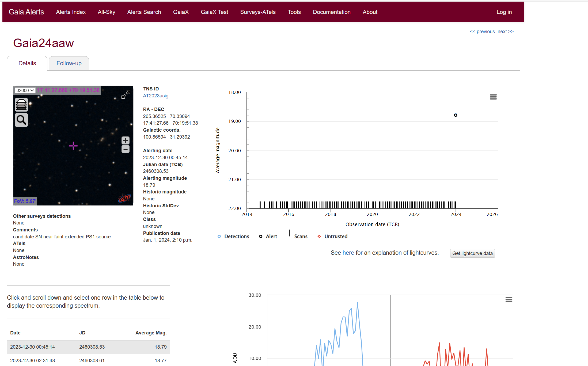Switch to the Follow-up tab

[x=69, y=63]
